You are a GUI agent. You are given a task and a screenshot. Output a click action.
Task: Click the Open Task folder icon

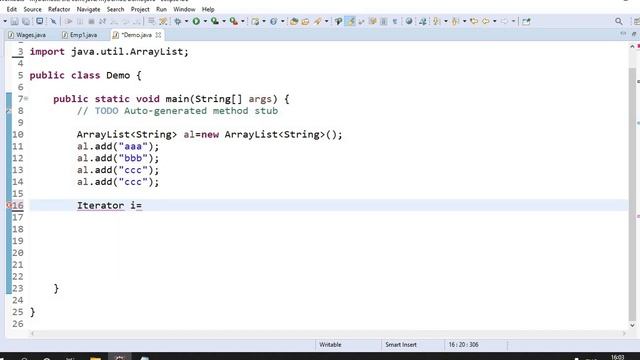coord(305,21)
